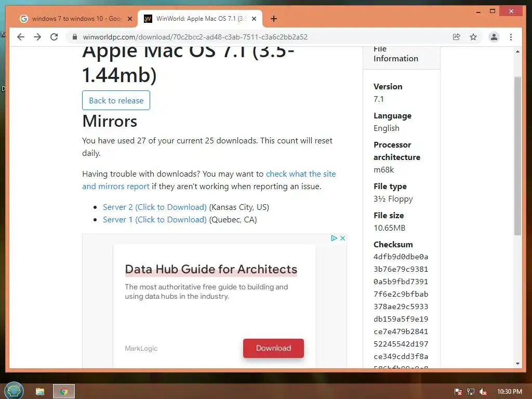Click the m68k architecture value
The height and width of the screenshot is (399, 532).
[x=384, y=170]
